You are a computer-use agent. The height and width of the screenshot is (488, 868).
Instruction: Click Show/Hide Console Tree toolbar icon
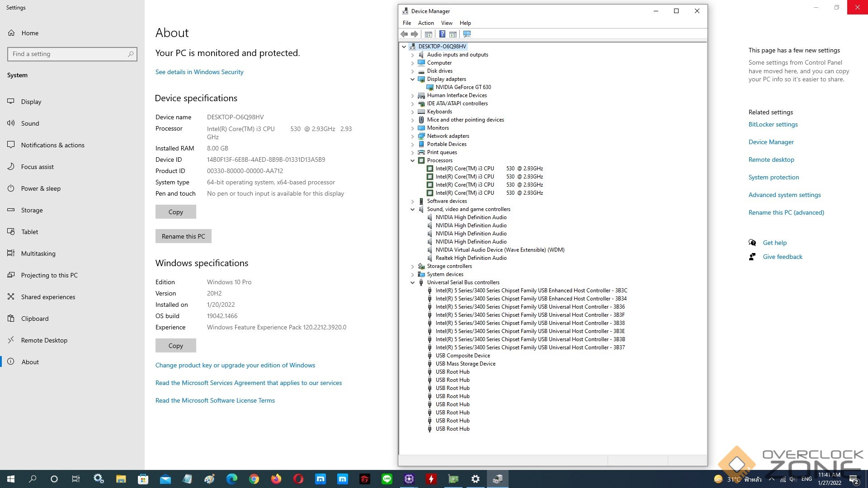coord(429,34)
